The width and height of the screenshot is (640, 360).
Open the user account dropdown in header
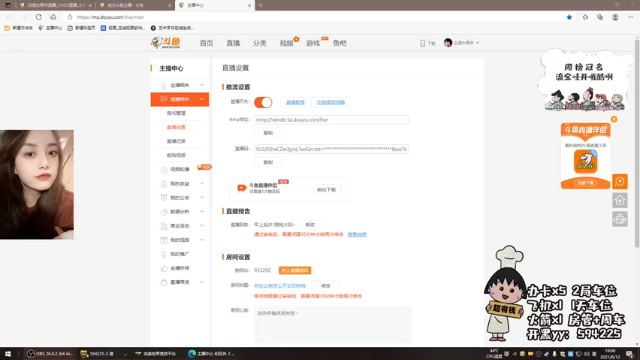pos(462,43)
